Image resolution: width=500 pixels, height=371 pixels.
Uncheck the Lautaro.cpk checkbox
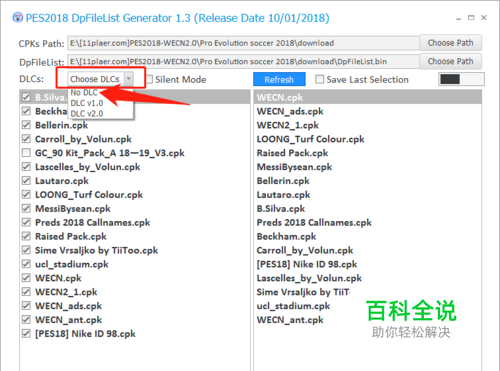click(x=26, y=181)
